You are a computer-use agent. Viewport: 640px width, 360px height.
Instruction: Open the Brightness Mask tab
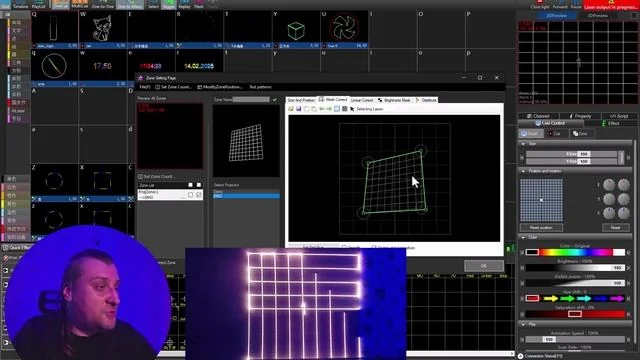[395, 100]
